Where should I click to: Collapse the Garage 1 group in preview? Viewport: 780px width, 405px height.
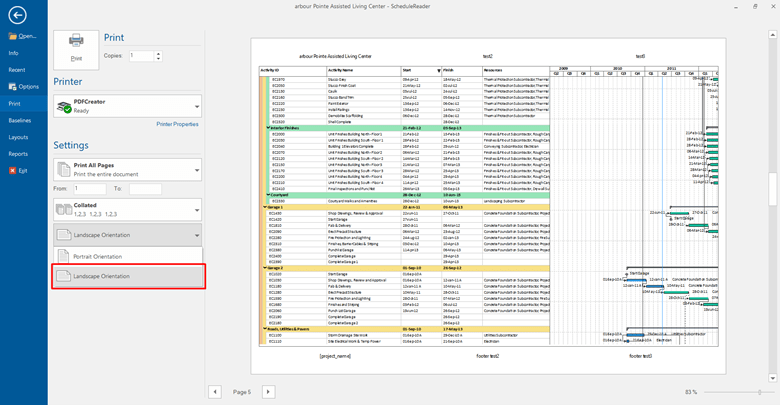(x=265, y=207)
